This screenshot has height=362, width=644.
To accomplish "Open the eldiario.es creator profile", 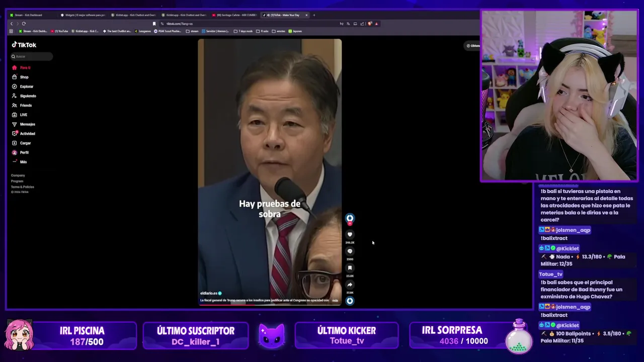I will 209,293.
